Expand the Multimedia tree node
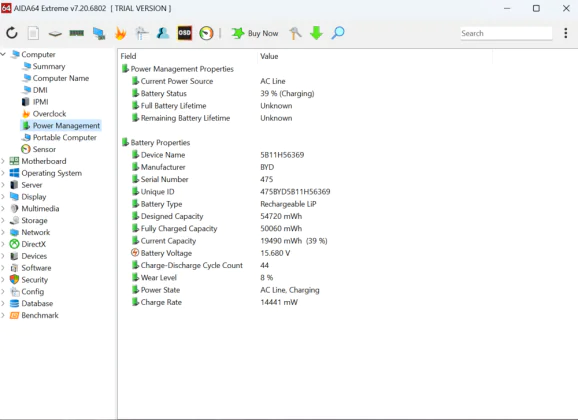Viewport: 578px width, 420px height. click(x=3, y=208)
